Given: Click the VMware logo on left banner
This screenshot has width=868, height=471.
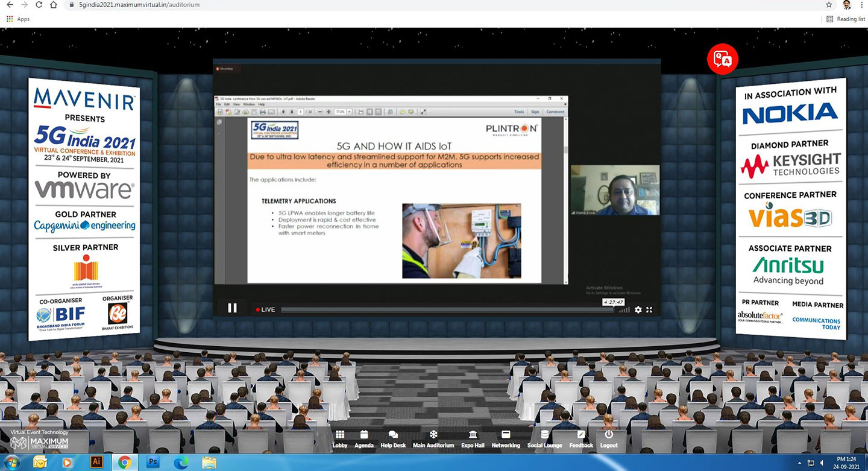Looking at the screenshot, I should [84, 190].
